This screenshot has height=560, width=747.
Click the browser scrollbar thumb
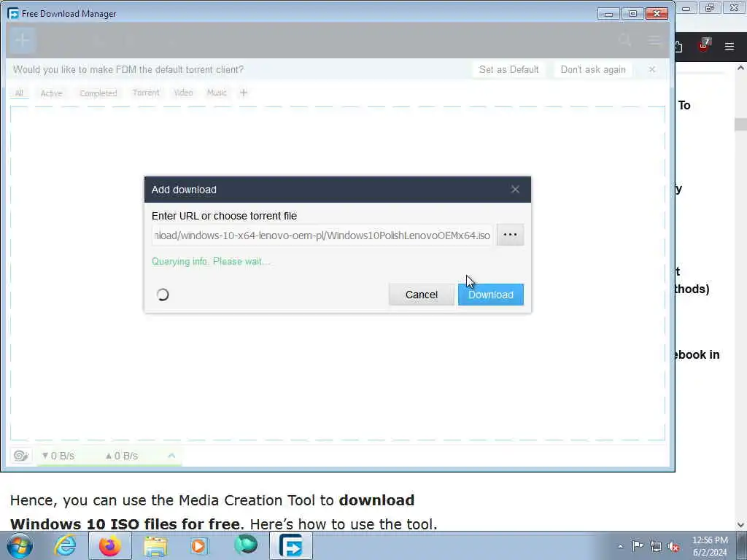coord(740,124)
